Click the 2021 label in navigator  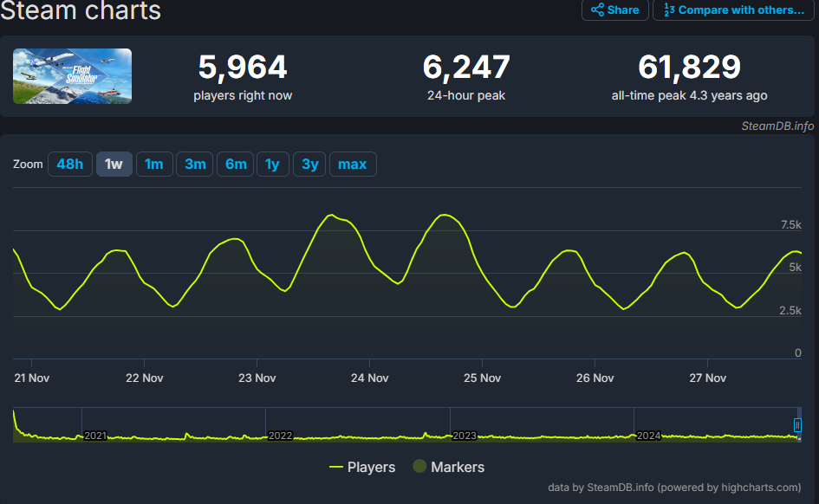[95, 436]
